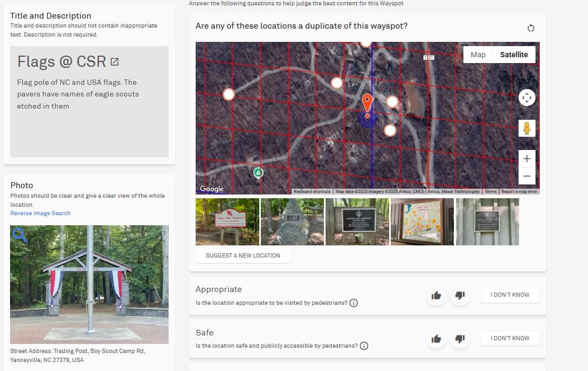Zoom out on the map with minus
Image resolution: width=588 pixels, height=371 pixels.
pyautogui.click(x=527, y=176)
